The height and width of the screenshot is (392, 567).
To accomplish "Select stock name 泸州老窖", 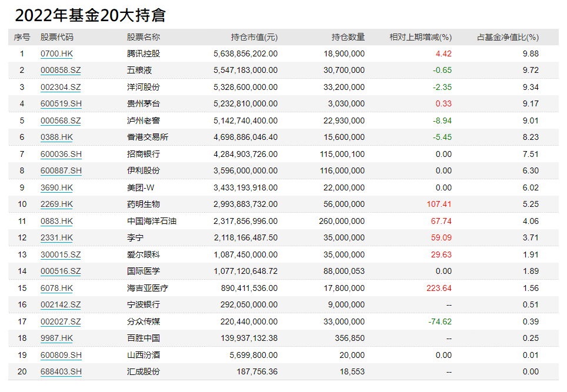I will click(x=143, y=120).
